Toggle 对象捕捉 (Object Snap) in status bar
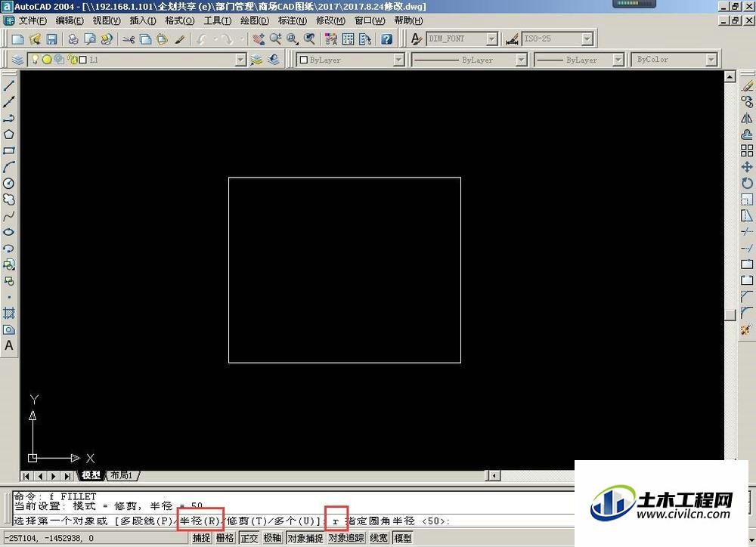 pyautogui.click(x=305, y=538)
